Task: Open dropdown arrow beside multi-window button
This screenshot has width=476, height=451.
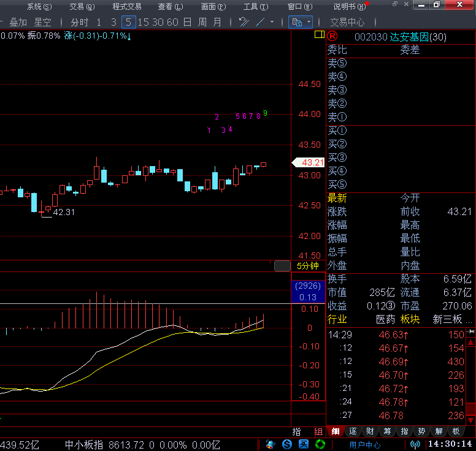Action: (309, 22)
